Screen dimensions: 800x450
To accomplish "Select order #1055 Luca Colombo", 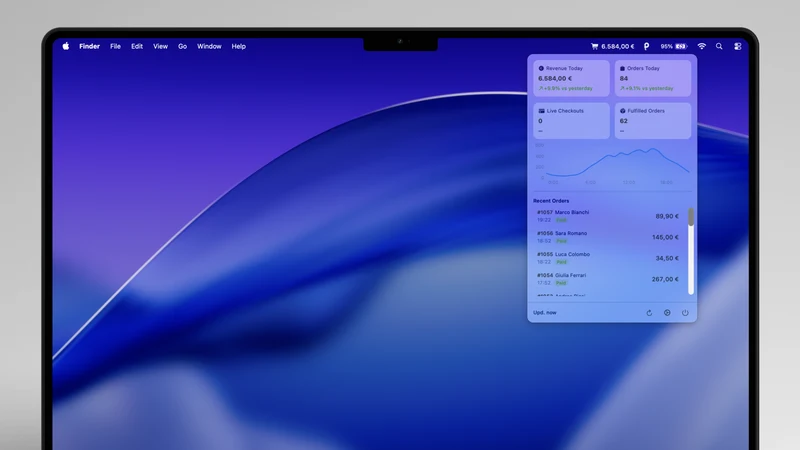I will coord(608,258).
